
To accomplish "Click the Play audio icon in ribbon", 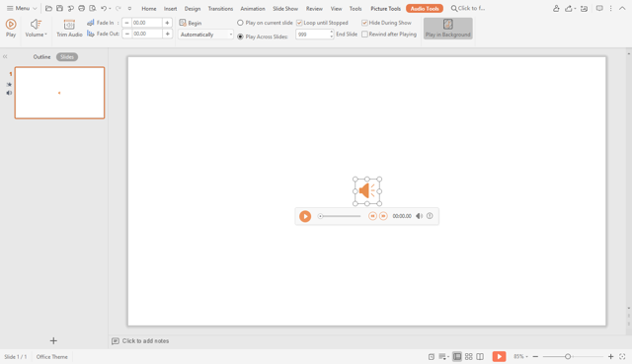I will pyautogui.click(x=11, y=24).
